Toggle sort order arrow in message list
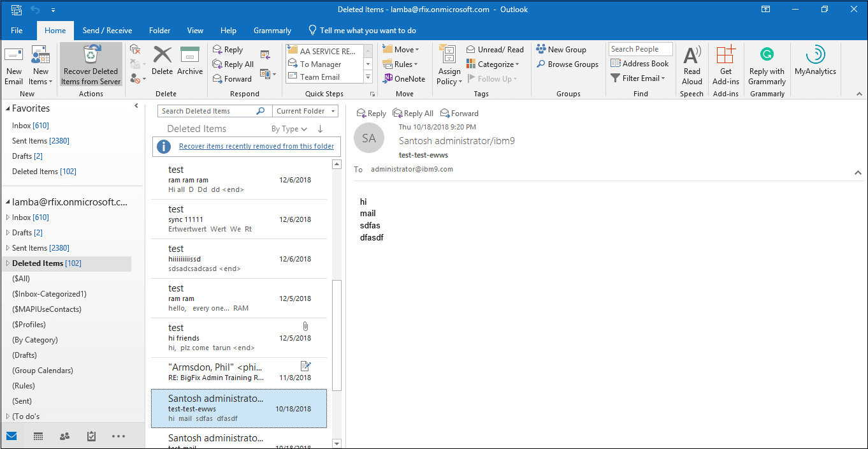The height and width of the screenshot is (449, 868). click(x=320, y=129)
